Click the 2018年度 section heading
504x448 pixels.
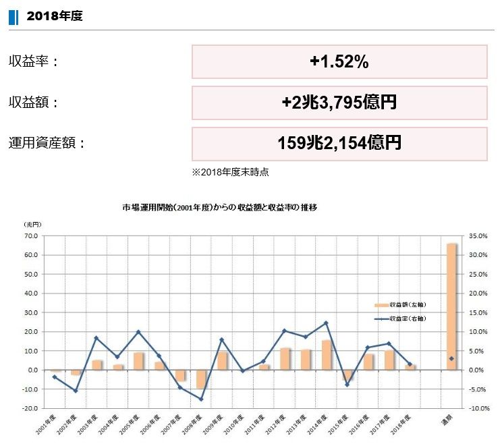pos(55,17)
